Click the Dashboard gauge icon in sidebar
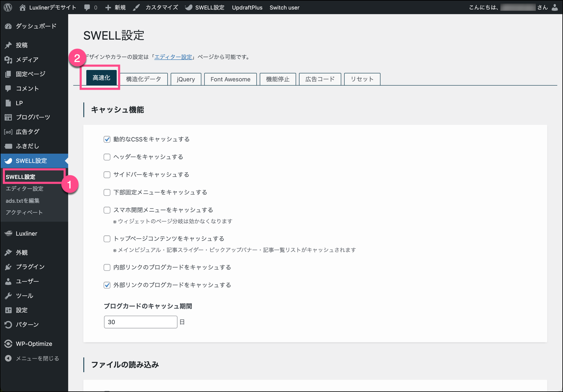 pos(8,26)
